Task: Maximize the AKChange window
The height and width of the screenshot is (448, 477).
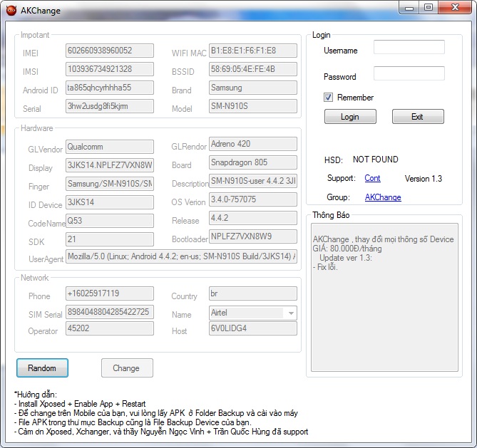Action: tap(429, 7)
